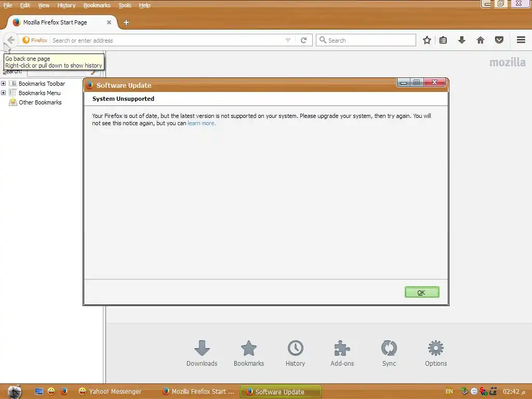Launch Yahoo Messenger from quick launch smiley
Image resolution: width=532 pixels, height=399 pixels.
pyautogui.click(x=51, y=392)
